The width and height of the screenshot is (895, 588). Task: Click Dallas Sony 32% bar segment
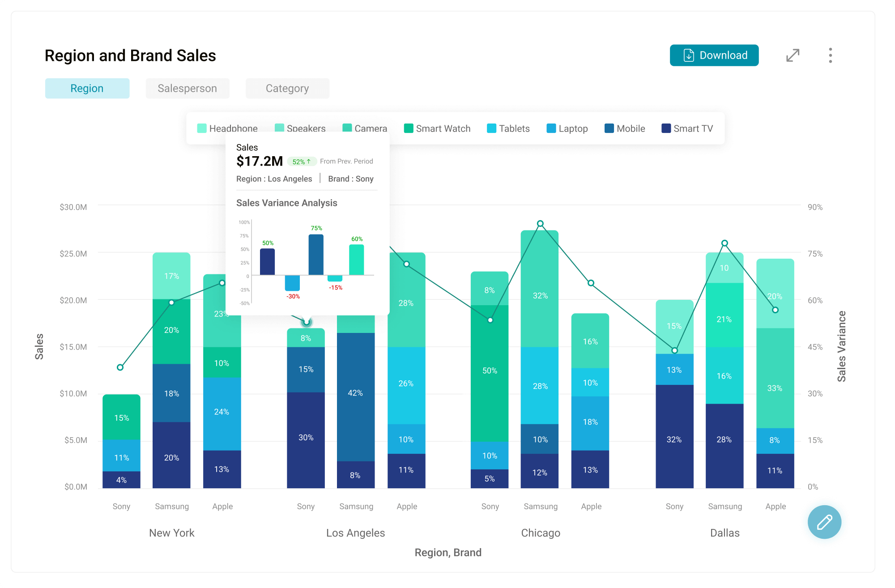coord(674,436)
